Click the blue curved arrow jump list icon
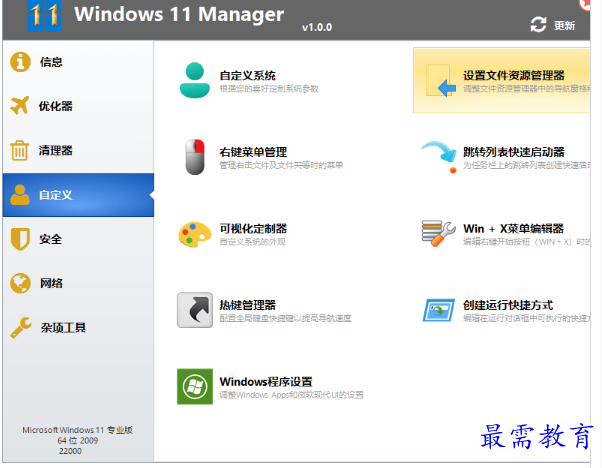The width and height of the screenshot is (602, 468). 439,157
